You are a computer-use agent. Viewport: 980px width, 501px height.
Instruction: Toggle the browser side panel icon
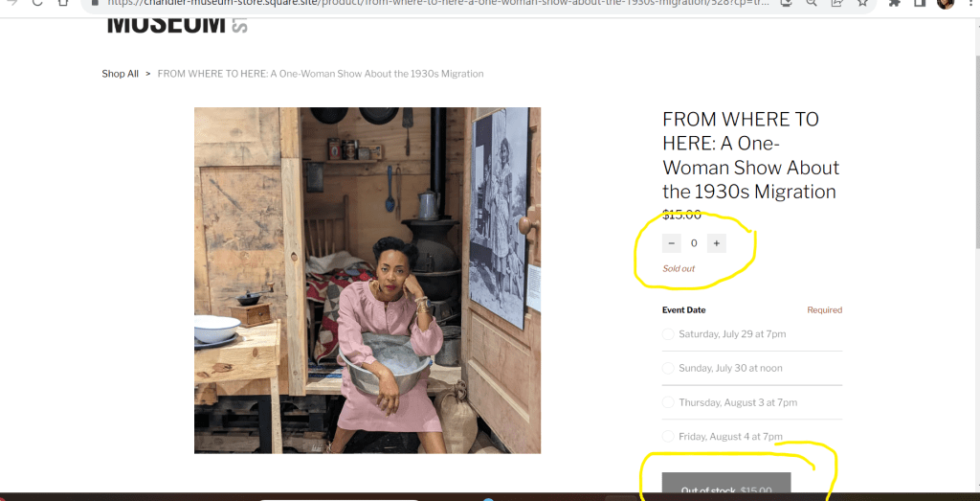[920, 4]
